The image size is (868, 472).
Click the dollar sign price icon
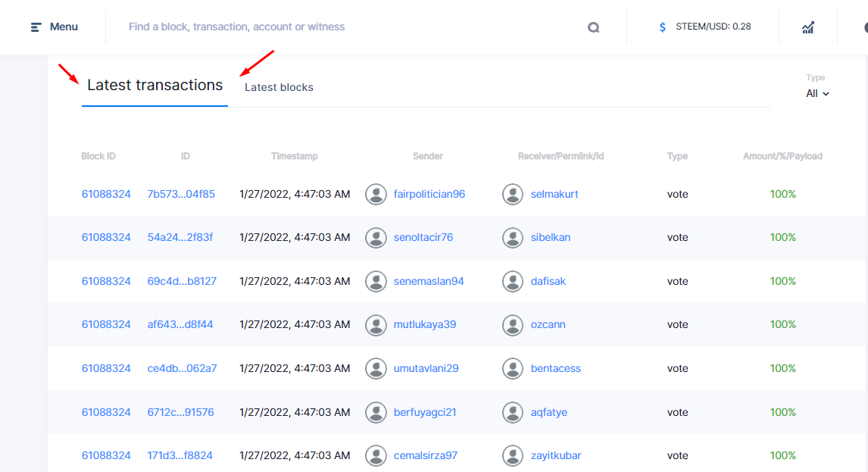(x=663, y=27)
